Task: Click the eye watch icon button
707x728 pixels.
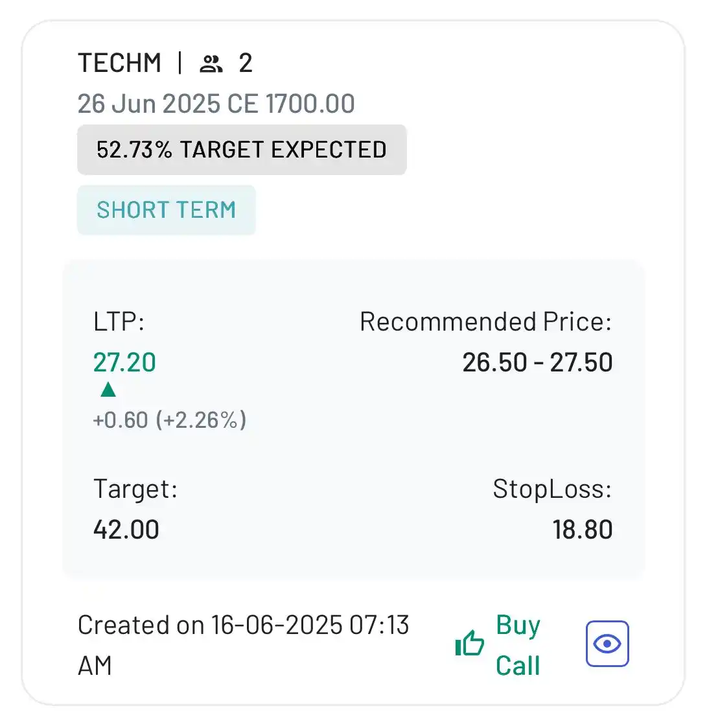Action: [x=607, y=644]
